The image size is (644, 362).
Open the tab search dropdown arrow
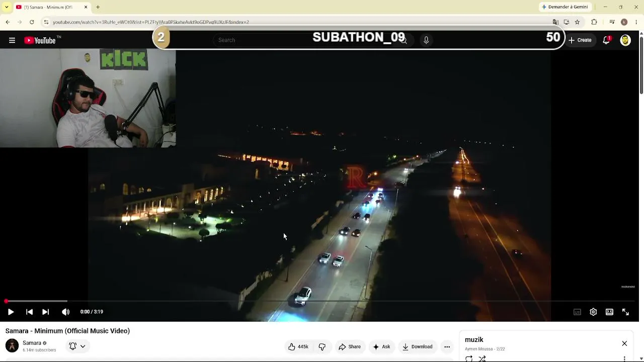point(6,7)
